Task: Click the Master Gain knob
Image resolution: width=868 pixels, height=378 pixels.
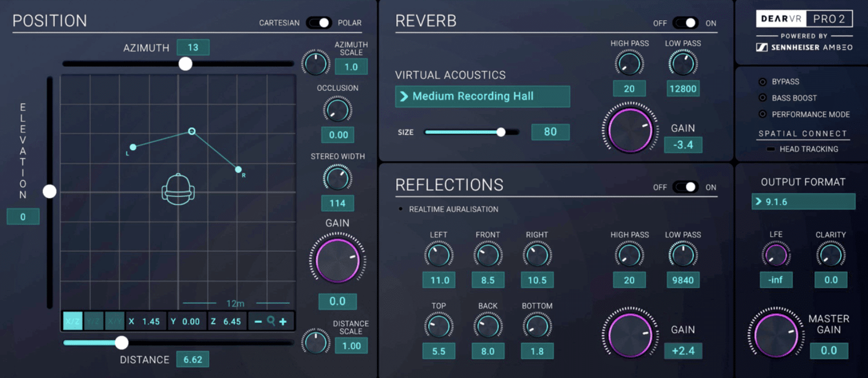Action: click(776, 335)
